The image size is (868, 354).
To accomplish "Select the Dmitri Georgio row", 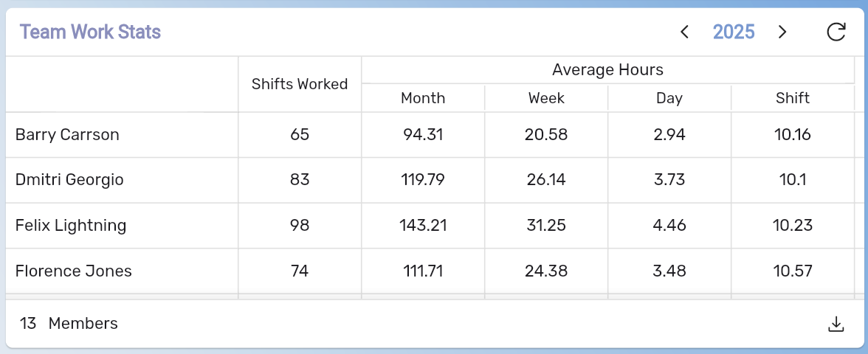I will coord(69,180).
